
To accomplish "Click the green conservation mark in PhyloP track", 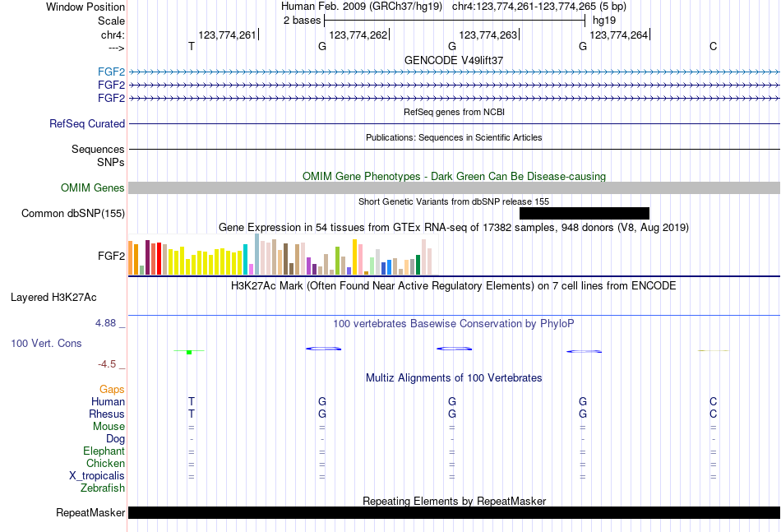I will [x=189, y=352].
